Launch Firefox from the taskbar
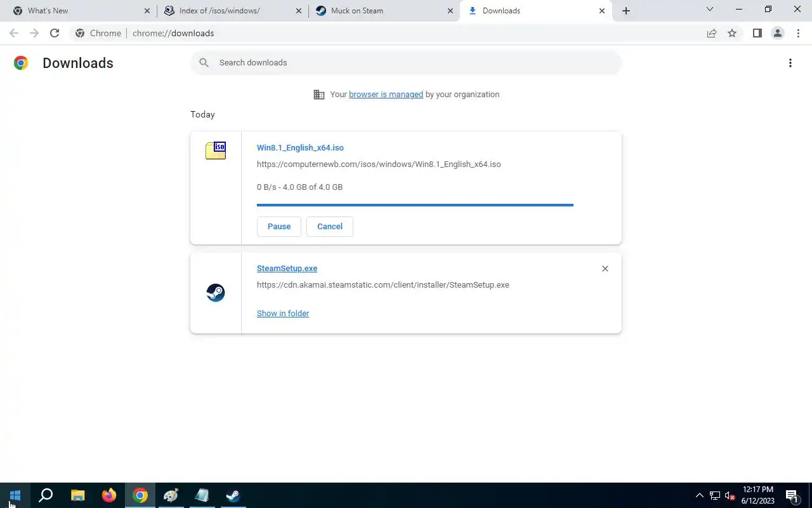 108,495
